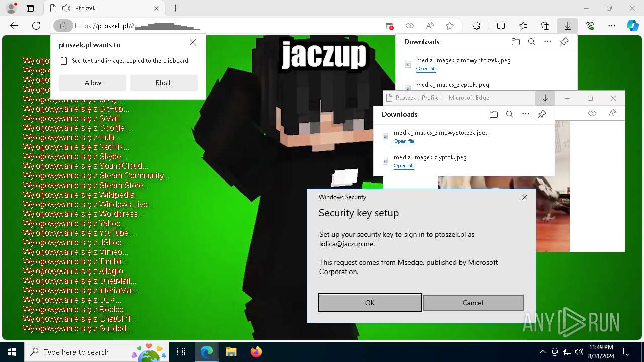Open downloads folder in top Downloads panel

(x=515, y=42)
